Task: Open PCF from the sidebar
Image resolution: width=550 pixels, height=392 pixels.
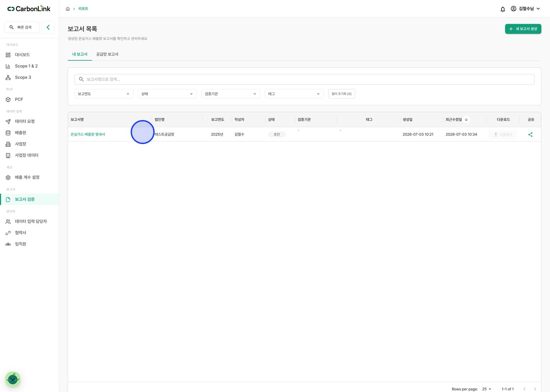Action: click(x=19, y=99)
